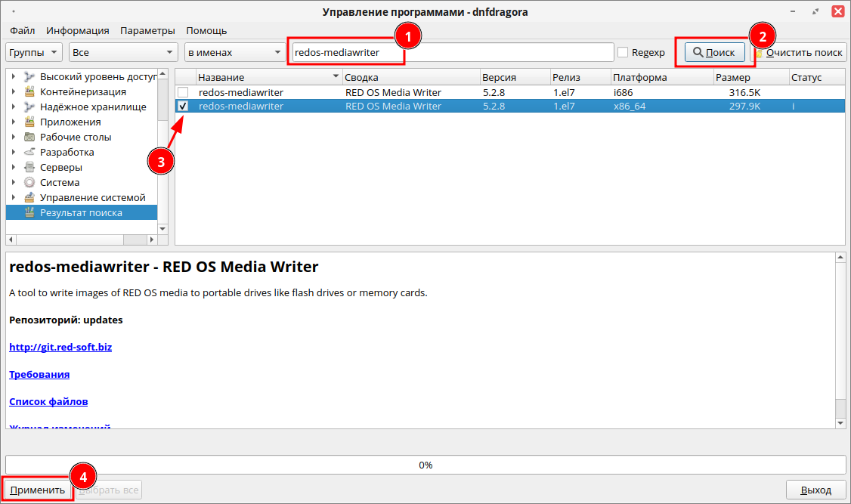This screenshot has height=504, width=851.
Task: Expand the Контейнеризация tree node
Action: point(14,91)
